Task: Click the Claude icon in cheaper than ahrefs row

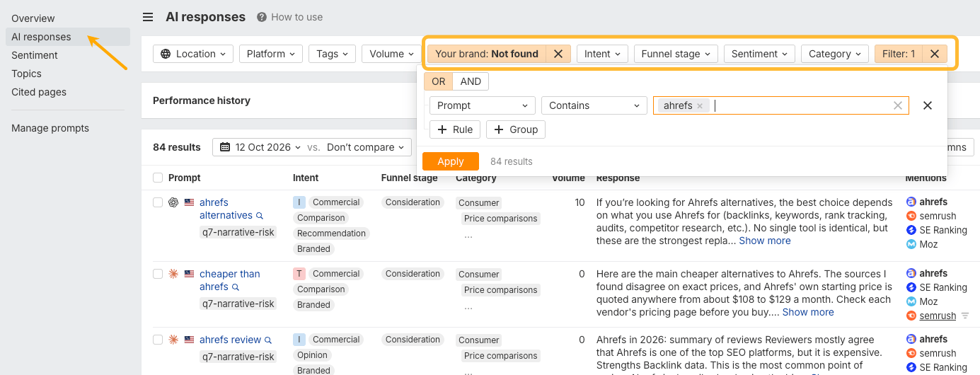Action: (173, 274)
